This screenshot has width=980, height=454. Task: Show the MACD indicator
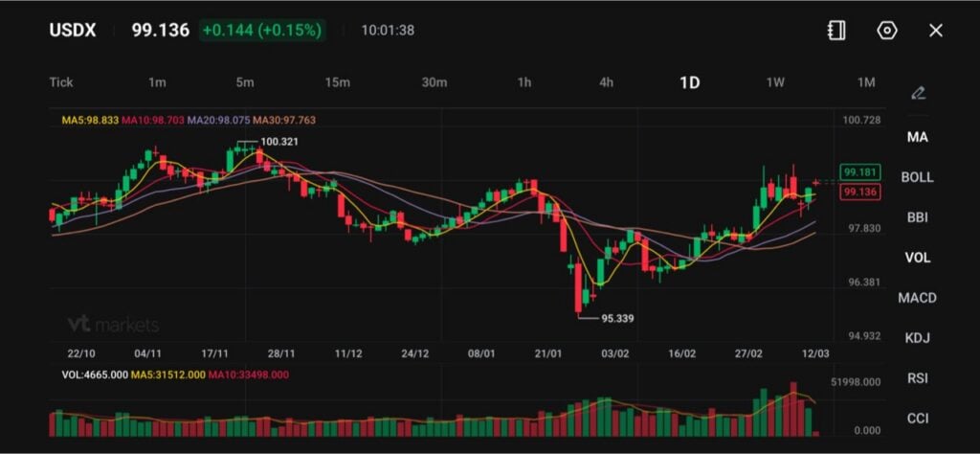tap(917, 298)
